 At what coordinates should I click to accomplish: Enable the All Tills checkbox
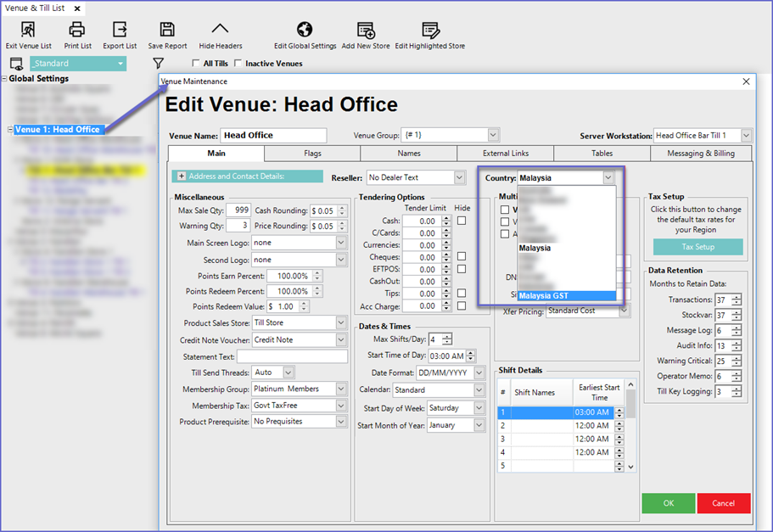coord(196,64)
